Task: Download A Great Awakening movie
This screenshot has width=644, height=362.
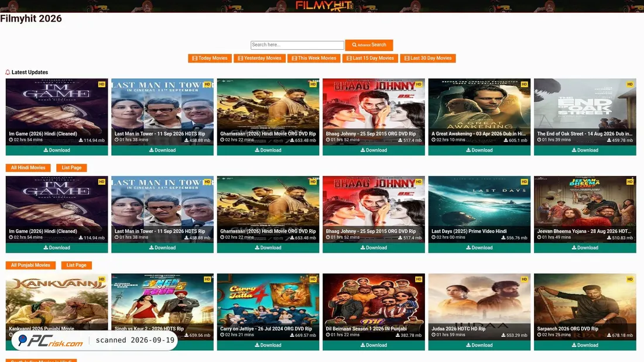Action: click(x=479, y=150)
